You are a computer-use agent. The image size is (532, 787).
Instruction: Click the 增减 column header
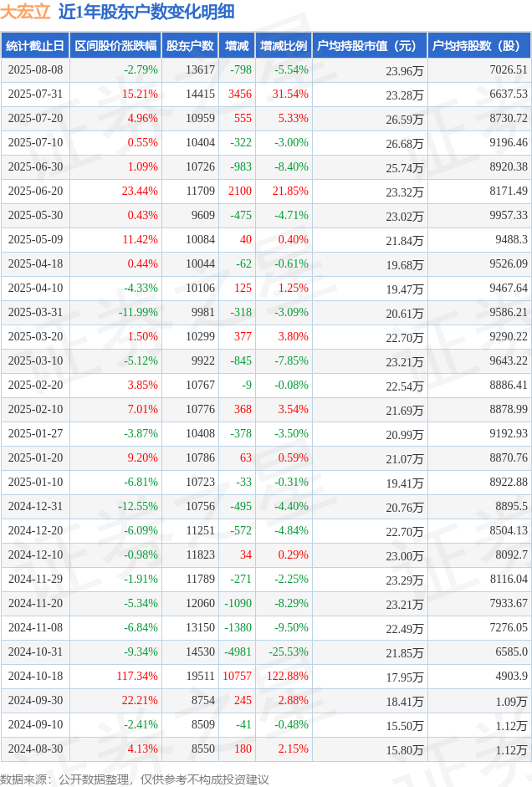coord(237,46)
